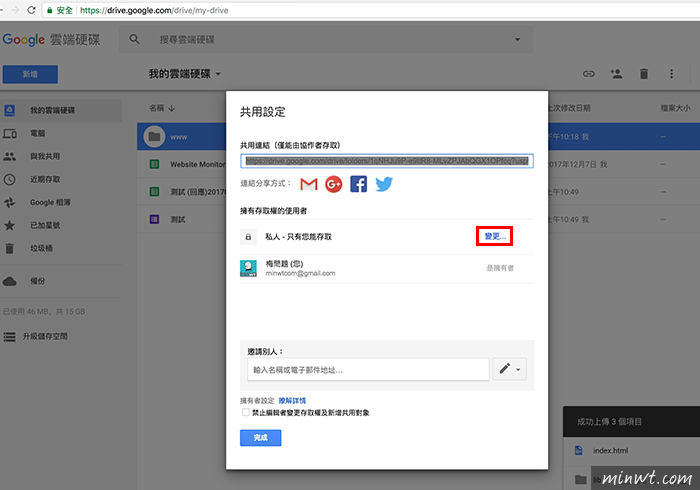The height and width of the screenshot is (490, 700).
Task: Share link via Facebook icon
Action: point(358,184)
